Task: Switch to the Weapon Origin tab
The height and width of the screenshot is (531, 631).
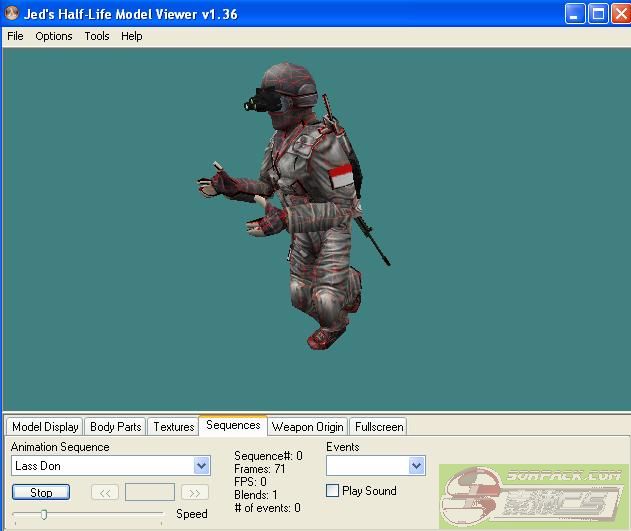Action: tap(307, 426)
